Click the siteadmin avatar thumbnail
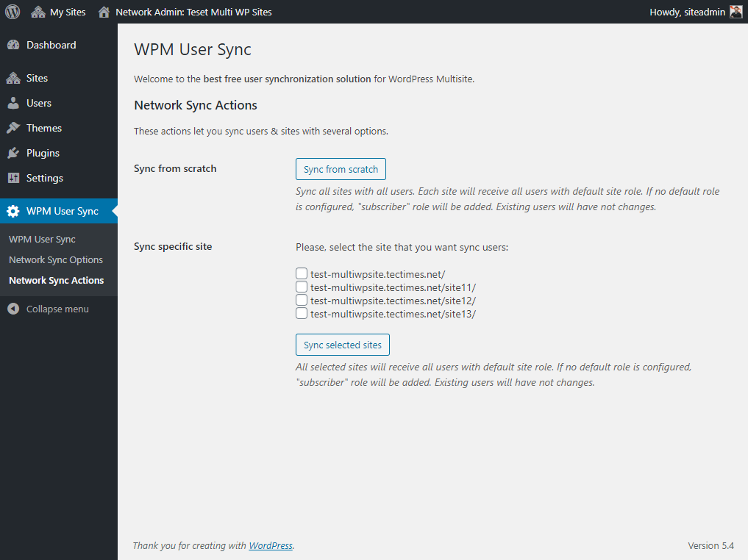Image resolution: width=748 pixels, height=560 pixels. [735, 12]
